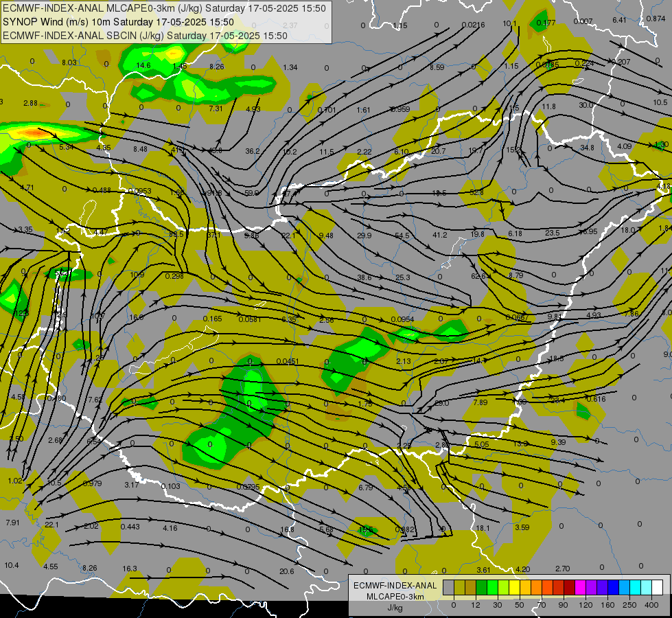
Task: Select the map value 6.41
Action: pos(619,20)
